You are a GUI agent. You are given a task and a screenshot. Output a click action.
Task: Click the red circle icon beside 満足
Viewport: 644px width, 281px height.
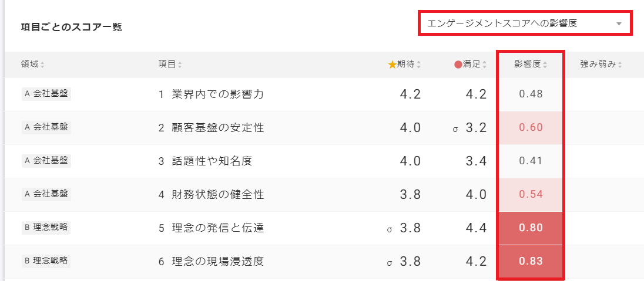pyautogui.click(x=458, y=65)
